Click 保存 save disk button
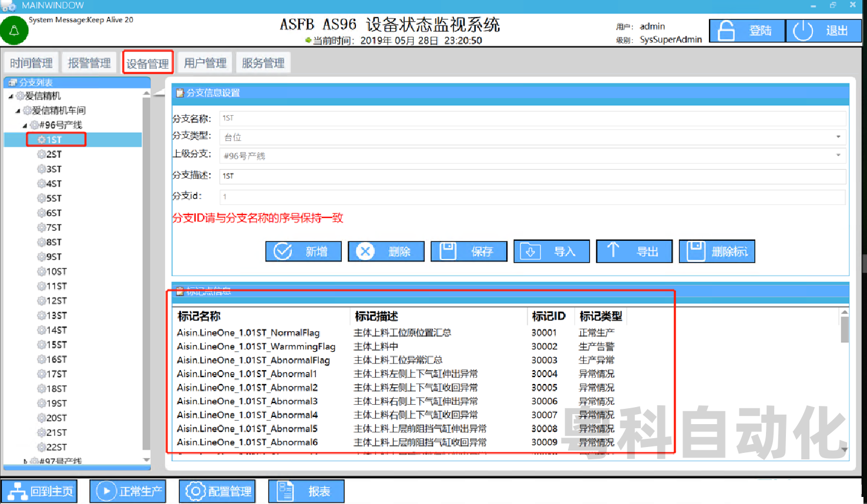Viewport: 867px width, 504px height. click(x=469, y=251)
